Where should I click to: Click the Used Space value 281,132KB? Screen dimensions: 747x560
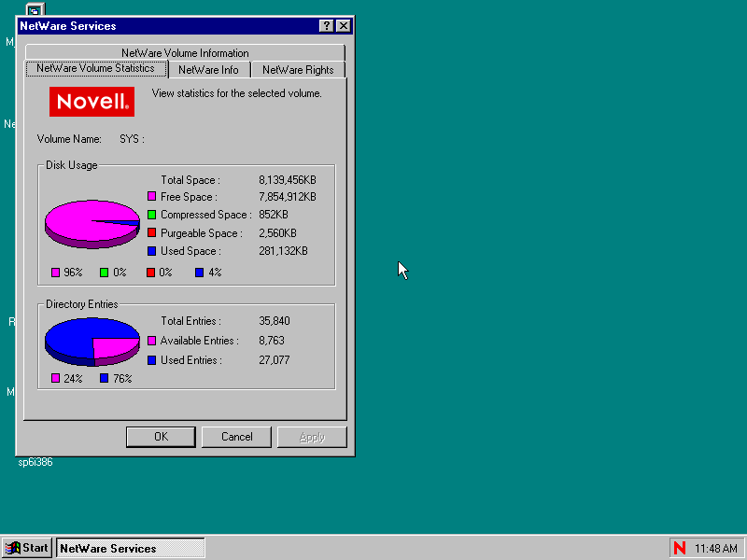(x=283, y=251)
